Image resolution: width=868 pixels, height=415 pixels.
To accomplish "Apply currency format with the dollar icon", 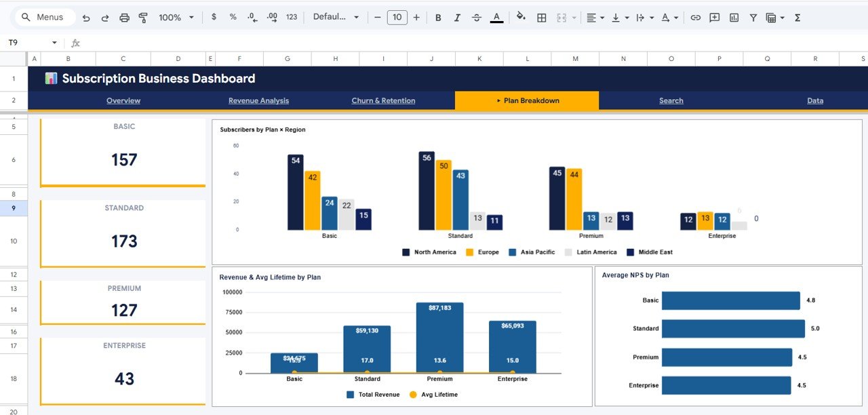I will pyautogui.click(x=214, y=17).
